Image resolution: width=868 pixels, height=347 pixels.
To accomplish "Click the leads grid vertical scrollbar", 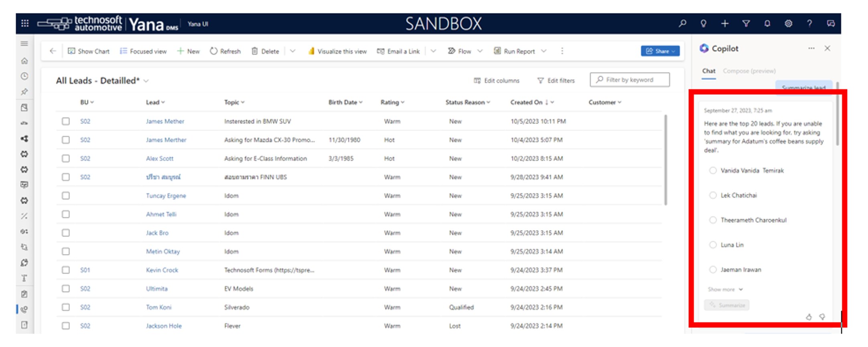I will [x=666, y=160].
